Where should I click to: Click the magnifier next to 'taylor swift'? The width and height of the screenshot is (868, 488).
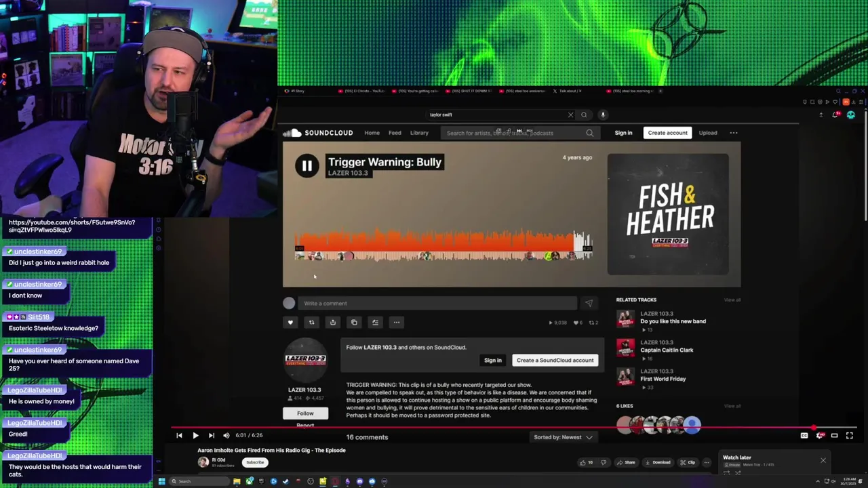click(x=584, y=115)
